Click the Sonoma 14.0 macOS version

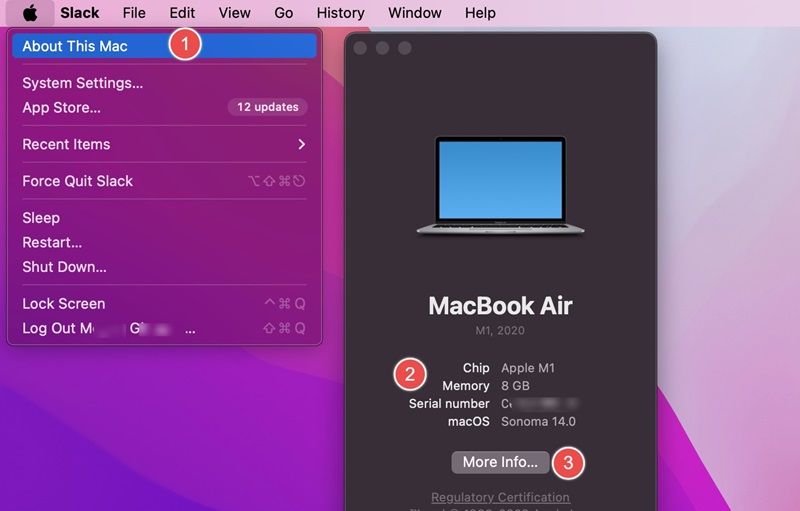[x=538, y=422]
